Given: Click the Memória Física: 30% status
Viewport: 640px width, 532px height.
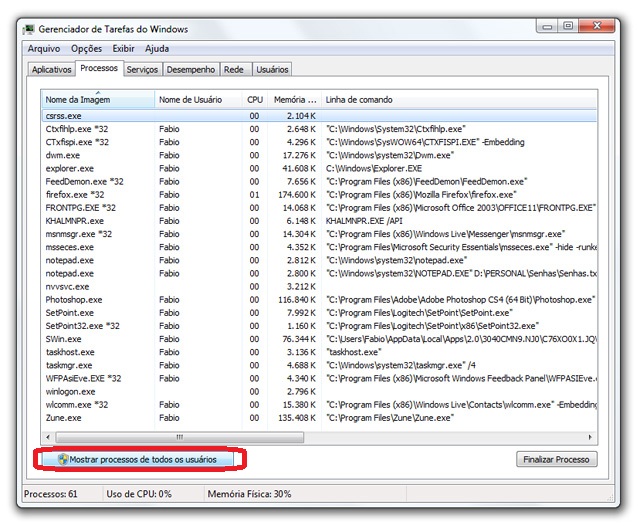Looking at the screenshot, I should 249,494.
